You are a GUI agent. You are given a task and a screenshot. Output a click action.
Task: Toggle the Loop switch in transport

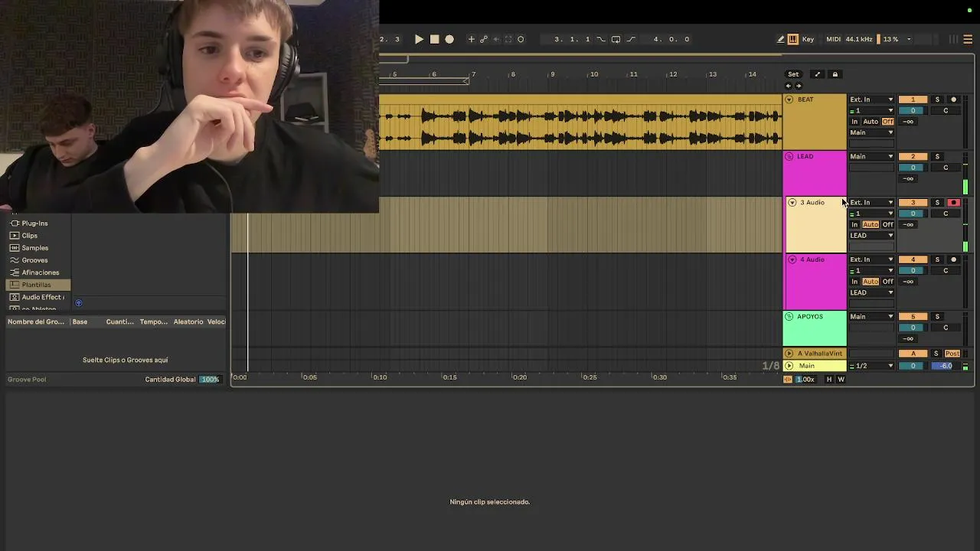tap(616, 39)
